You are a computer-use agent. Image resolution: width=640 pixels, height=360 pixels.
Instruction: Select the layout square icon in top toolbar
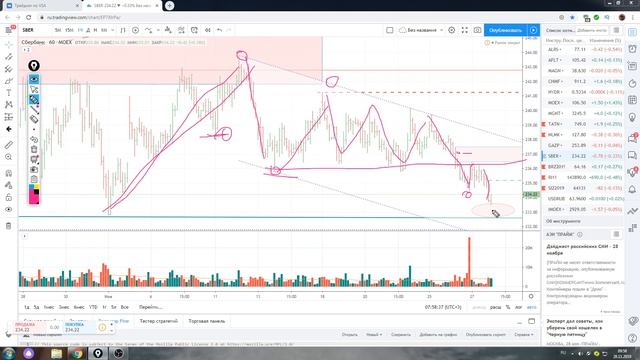[x=389, y=30]
